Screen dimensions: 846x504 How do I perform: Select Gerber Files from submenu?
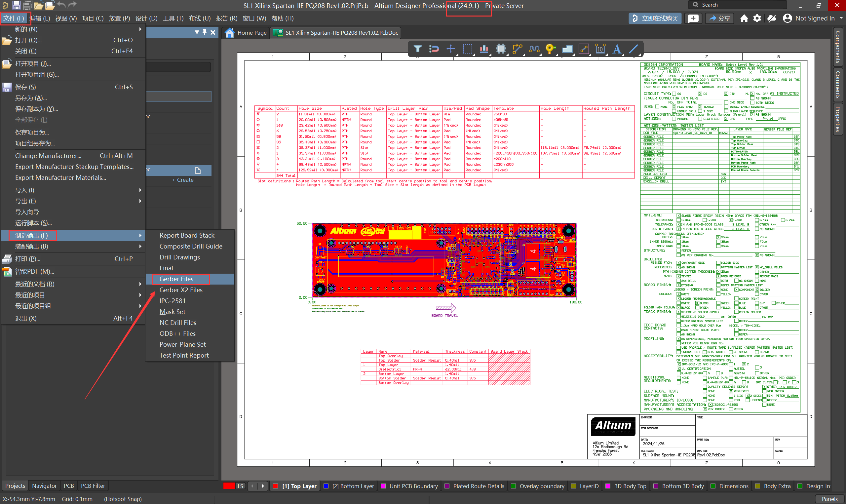[190, 279]
